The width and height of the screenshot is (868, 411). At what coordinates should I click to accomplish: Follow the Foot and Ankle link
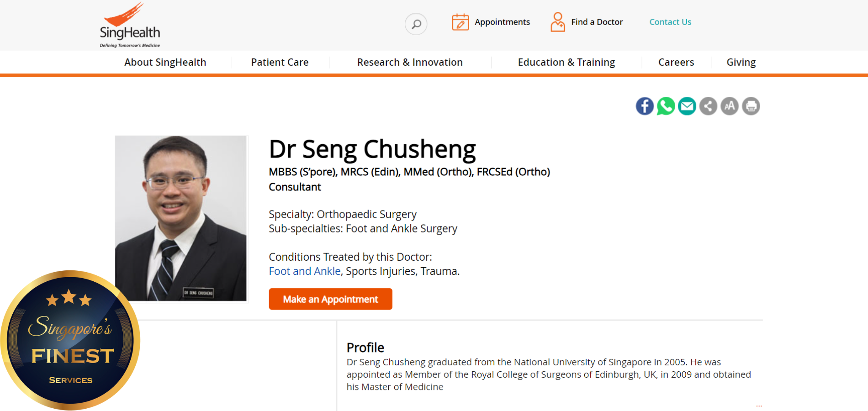(304, 271)
